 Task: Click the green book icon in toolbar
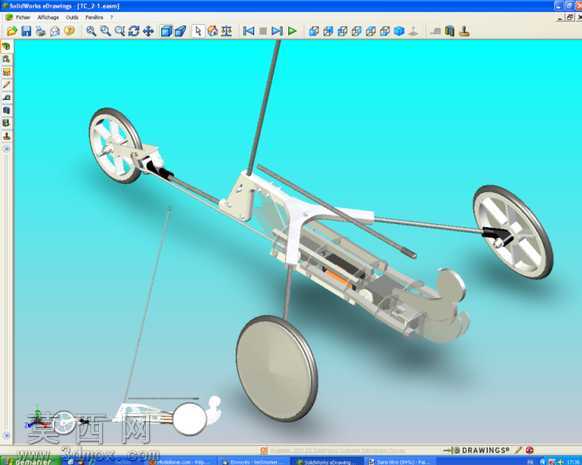click(x=450, y=31)
